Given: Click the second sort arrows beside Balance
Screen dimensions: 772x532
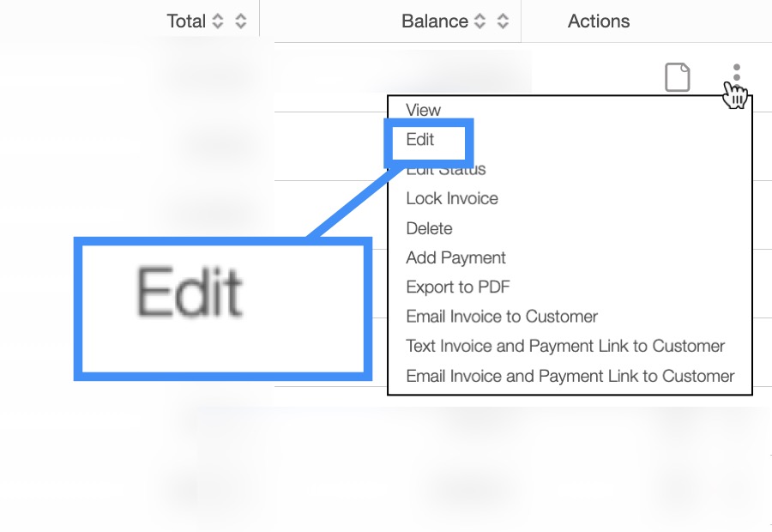Looking at the screenshot, I should pyautogui.click(x=503, y=21).
